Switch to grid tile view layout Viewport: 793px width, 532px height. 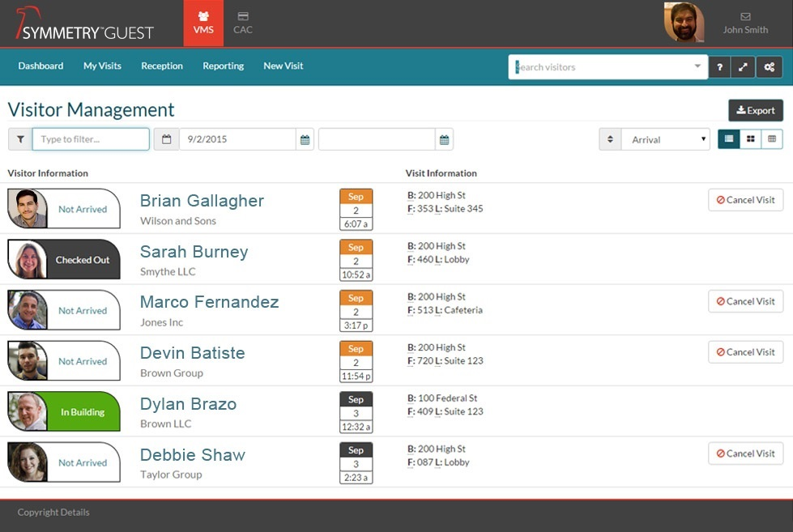click(x=751, y=139)
